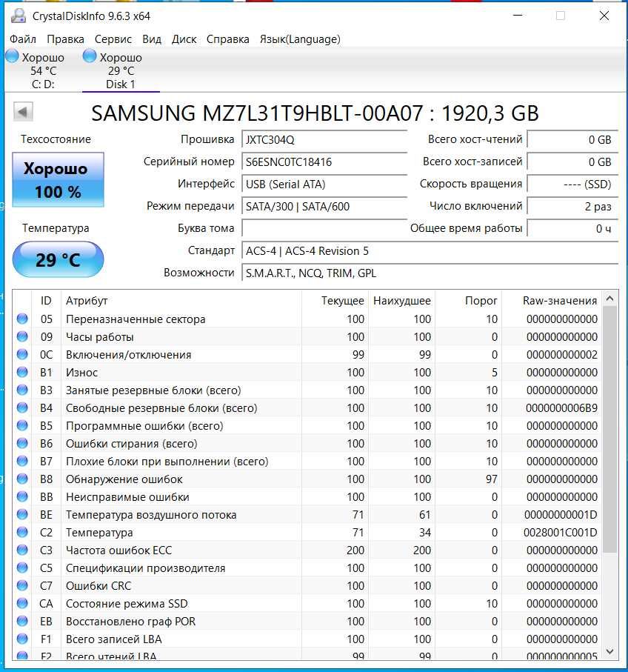
Task: Select the Disk 1 status orb
Action: [89, 56]
